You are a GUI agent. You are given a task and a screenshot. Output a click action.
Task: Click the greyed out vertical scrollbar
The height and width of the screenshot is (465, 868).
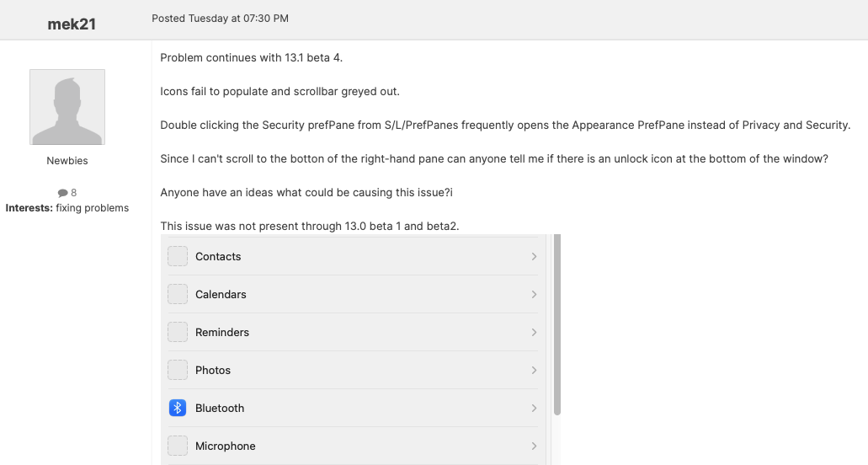point(557,324)
